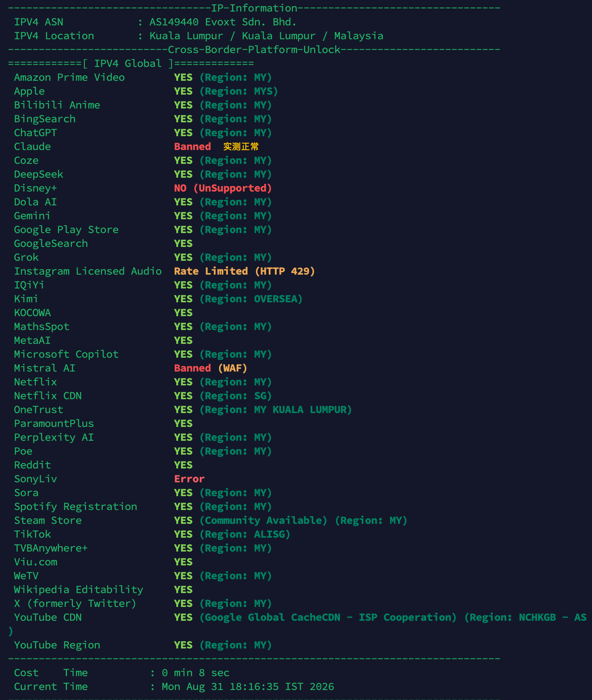Click the OneTrust MY KUALA LUMPUR region text
Screen dimensions: 592x700
(x=276, y=410)
